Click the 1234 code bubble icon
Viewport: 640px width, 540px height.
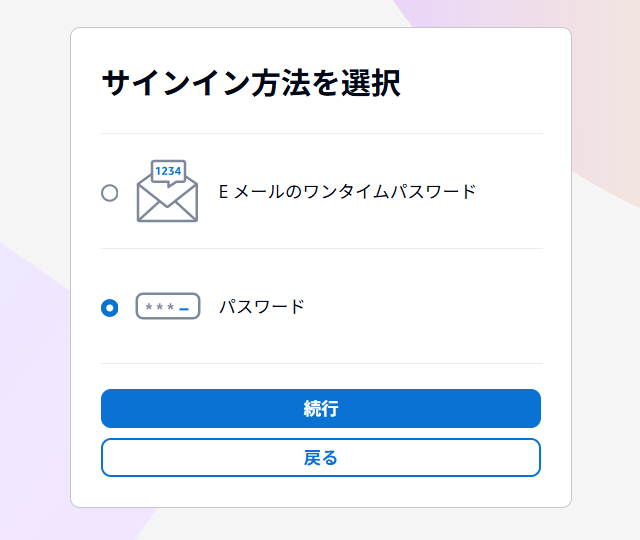[x=169, y=171]
